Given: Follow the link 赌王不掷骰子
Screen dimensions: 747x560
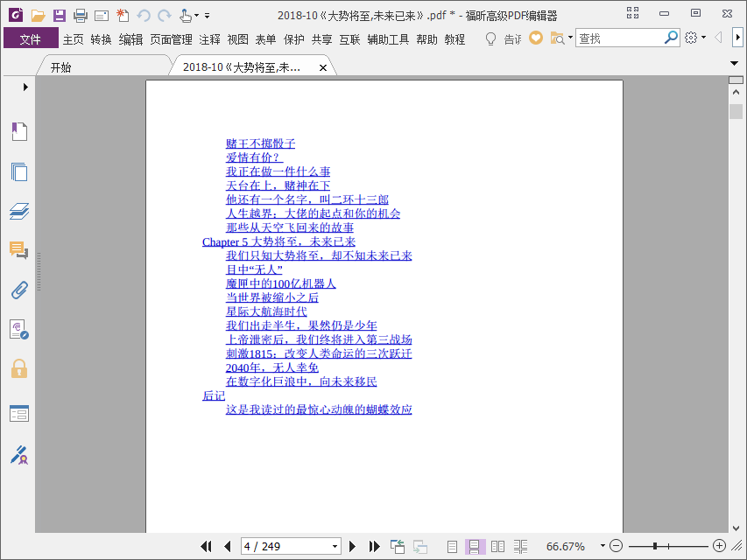Looking at the screenshot, I should click(261, 143).
